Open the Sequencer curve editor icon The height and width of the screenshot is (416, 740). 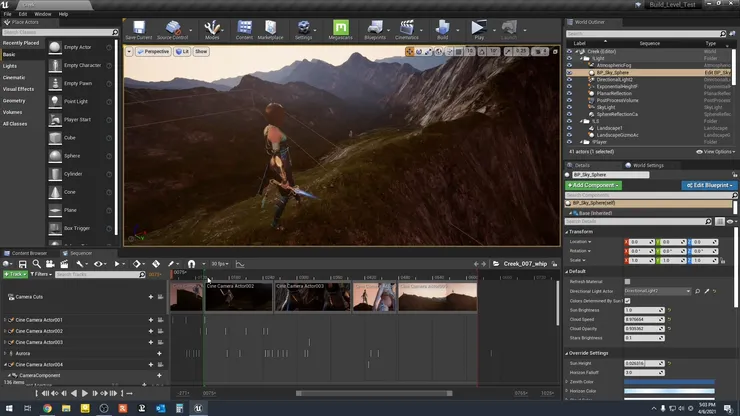240,264
